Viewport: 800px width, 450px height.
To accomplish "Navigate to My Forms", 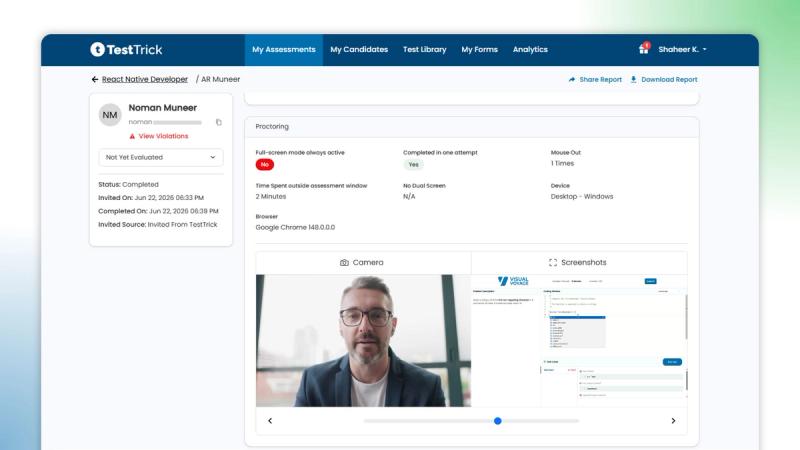I will (480, 49).
